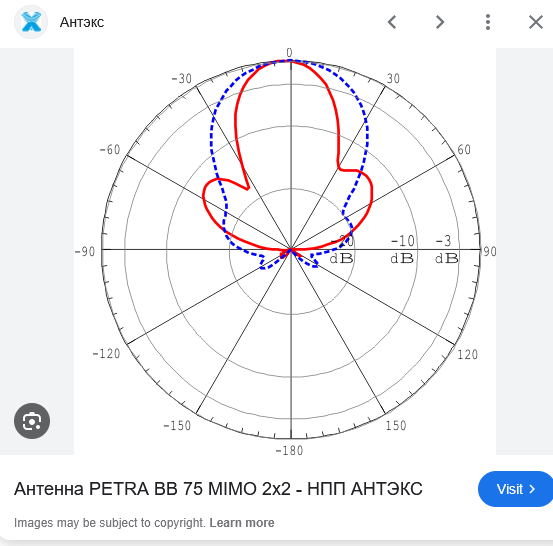Image resolution: width=553 pixels, height=546 pixels.
Task: Click the 0 degree label atop chart
Action: click(290, 53)
